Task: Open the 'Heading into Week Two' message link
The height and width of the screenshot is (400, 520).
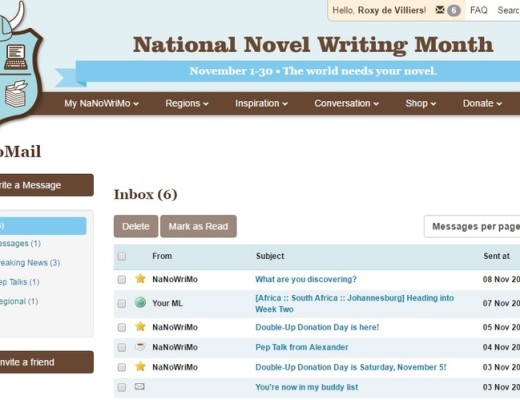Action: [x=354, y=303]
